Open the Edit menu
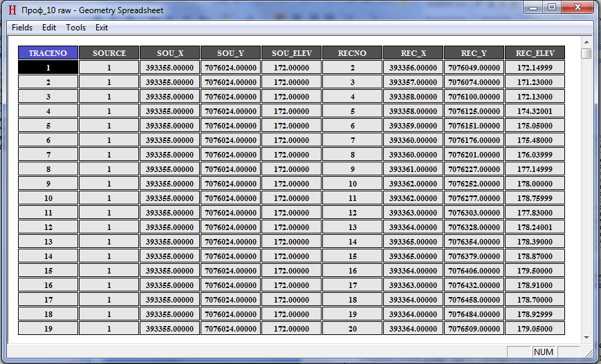The image size is (601, 364). coord(49,28)
